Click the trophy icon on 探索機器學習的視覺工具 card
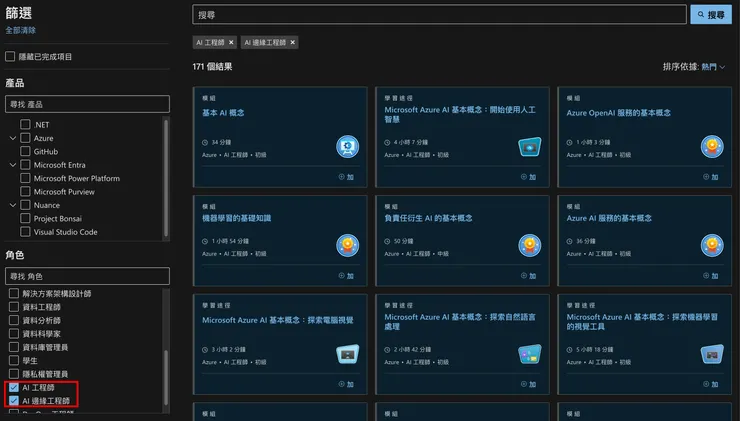 click(x=712, y=354)
